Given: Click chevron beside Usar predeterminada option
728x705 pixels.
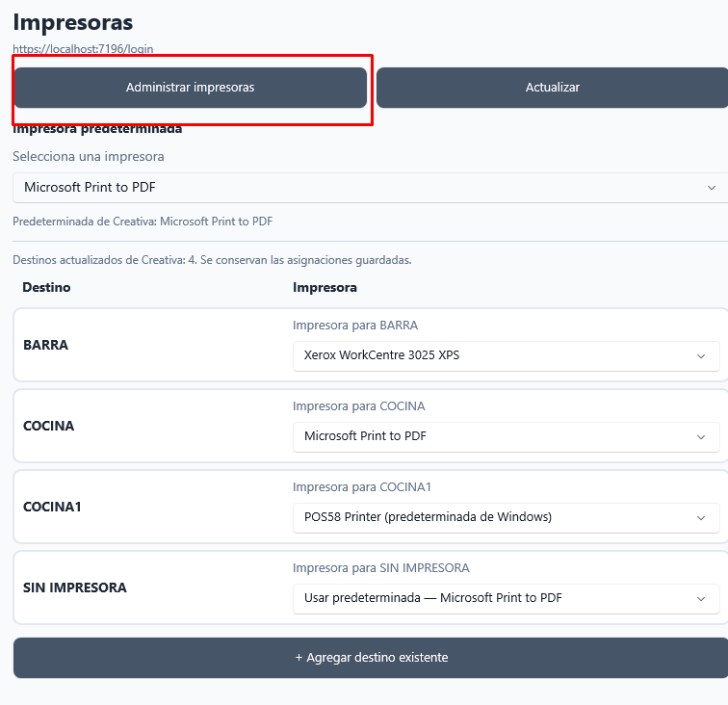Looking at the screenshot, I should (x=701, y=599).
